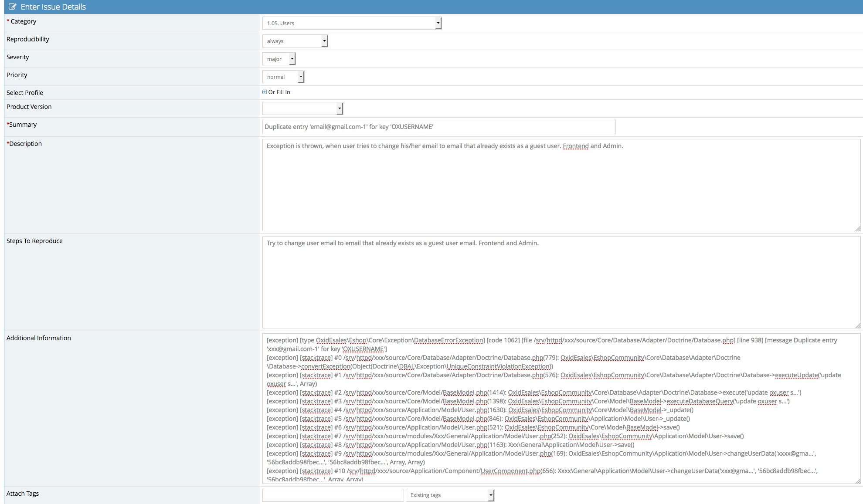863x504 pixels.
Task: Grab the Description textarea resize handle
Action: tap(858, 229)
